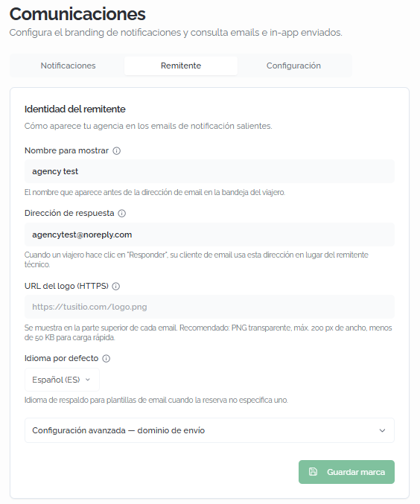Click info icon next to URL del logo
This screenshot has height=504, width=420.
(115, 287)
